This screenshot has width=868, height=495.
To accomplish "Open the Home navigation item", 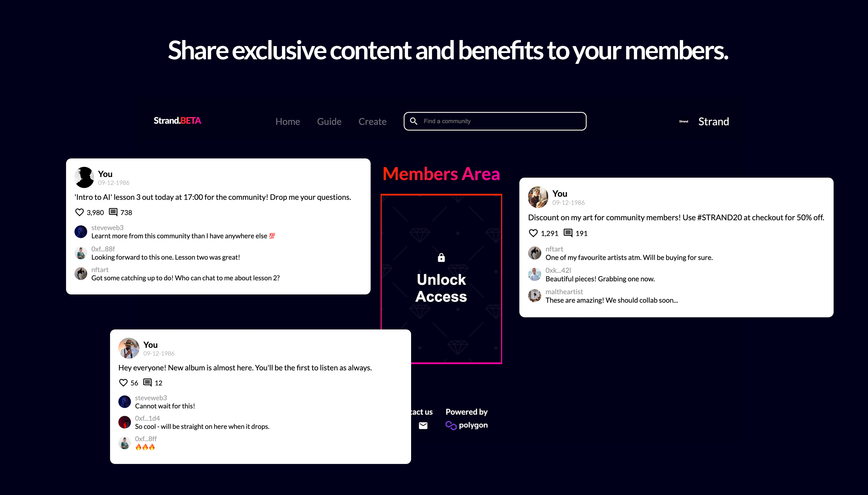I will pyautogui.click(x=288, y=121).
